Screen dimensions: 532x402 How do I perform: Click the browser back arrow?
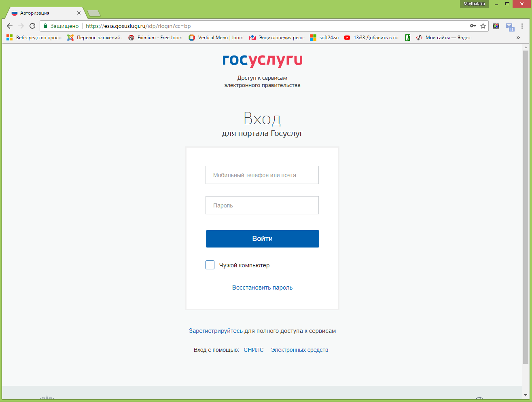[10, 26]
